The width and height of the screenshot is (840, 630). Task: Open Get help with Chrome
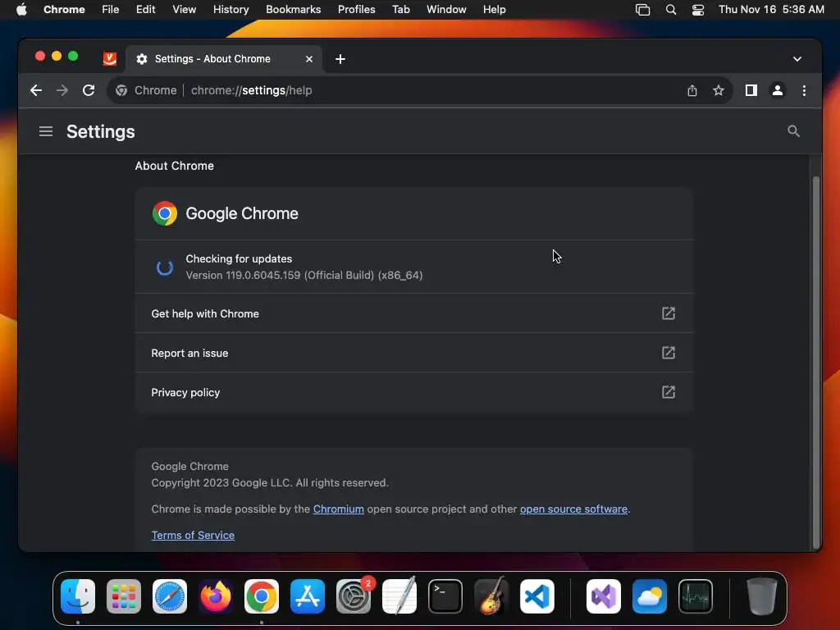414,313
